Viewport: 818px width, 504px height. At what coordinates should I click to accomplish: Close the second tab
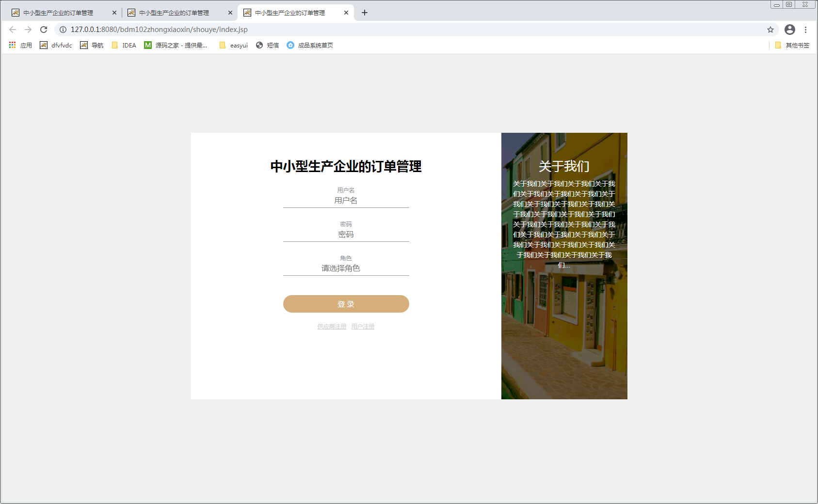point(230,13)
